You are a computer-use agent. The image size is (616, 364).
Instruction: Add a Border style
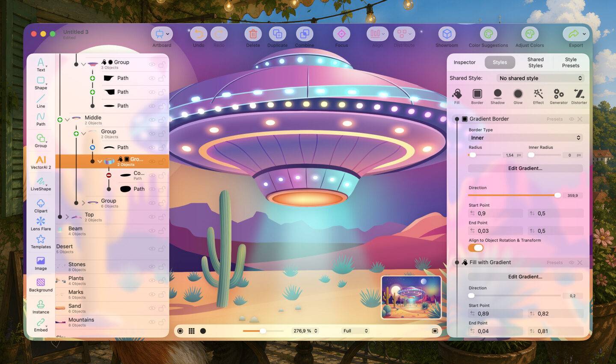[x=477, y=96]
